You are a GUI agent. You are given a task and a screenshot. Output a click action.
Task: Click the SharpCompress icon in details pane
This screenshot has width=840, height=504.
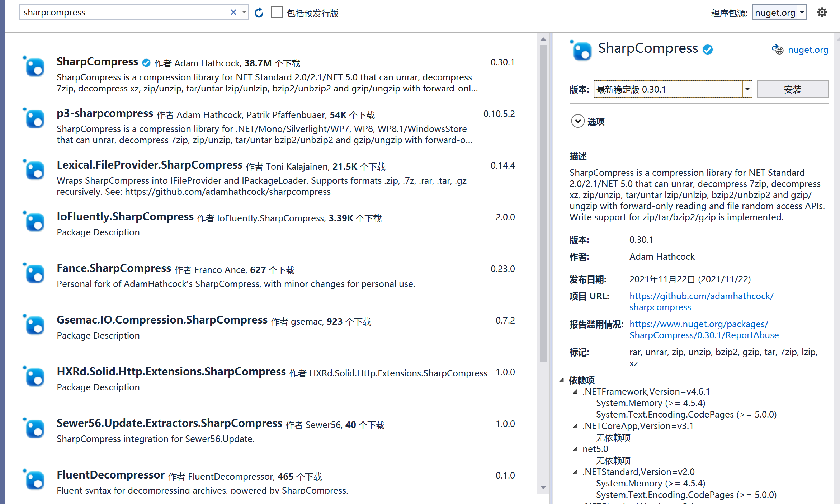click(x=581, y=51)
